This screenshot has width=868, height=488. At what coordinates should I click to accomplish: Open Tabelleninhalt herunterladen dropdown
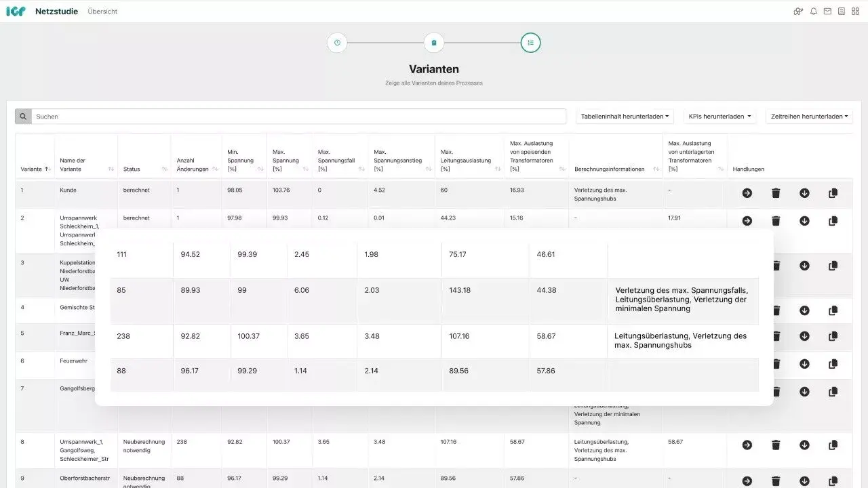625,117
